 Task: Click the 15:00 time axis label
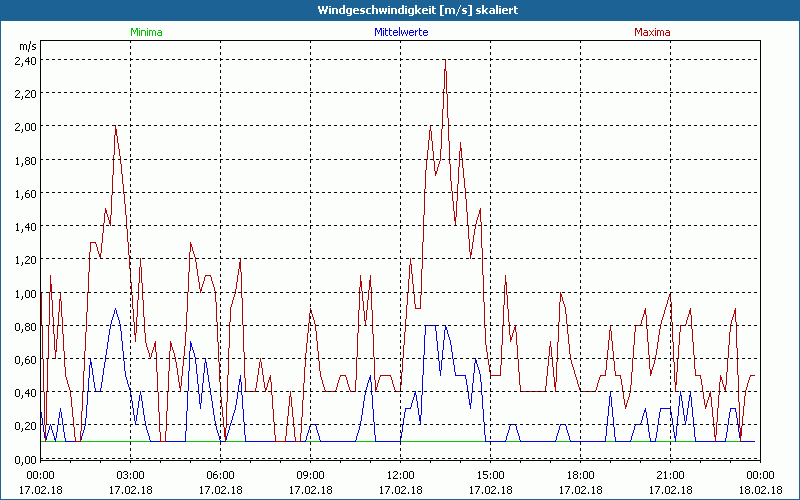490,475
